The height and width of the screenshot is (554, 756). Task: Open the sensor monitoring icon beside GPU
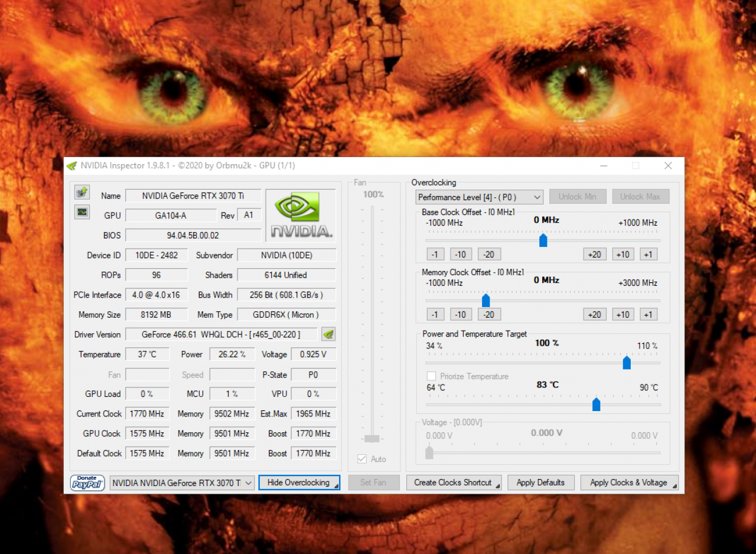[x=82, y=211]
